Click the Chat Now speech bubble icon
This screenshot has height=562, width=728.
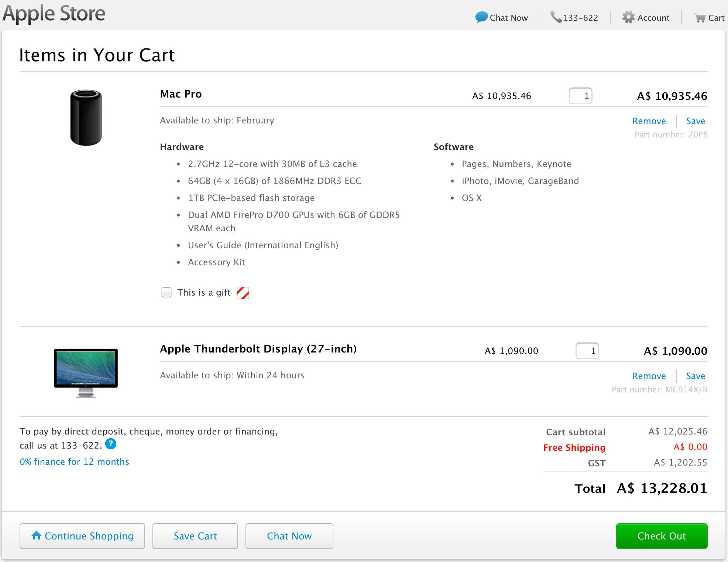pyautogui.click(x=481, y=17)
